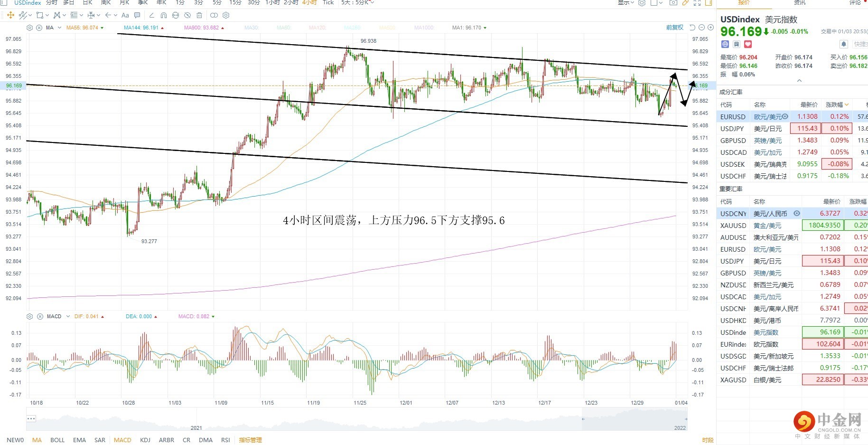Select the KDJ indicator

coord(145,440)
